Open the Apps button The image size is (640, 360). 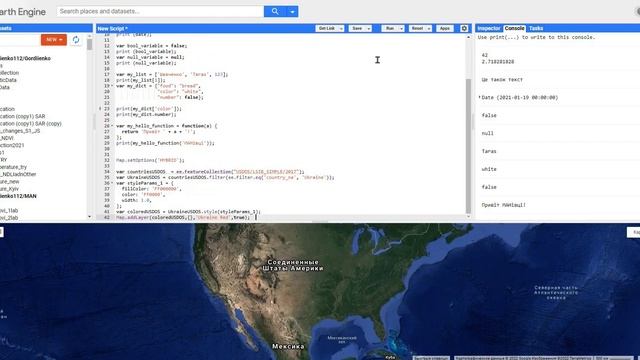pyautogui.click(x=444, y=28)
